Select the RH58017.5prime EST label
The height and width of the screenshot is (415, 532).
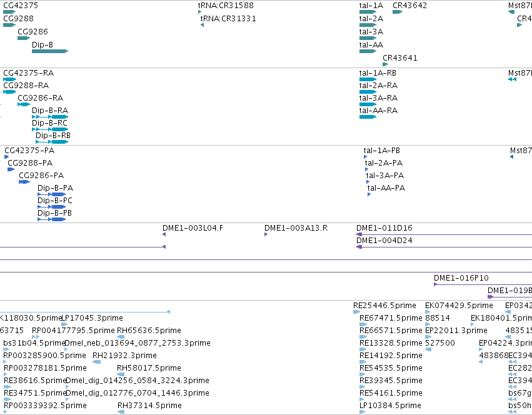pos(149,368)
